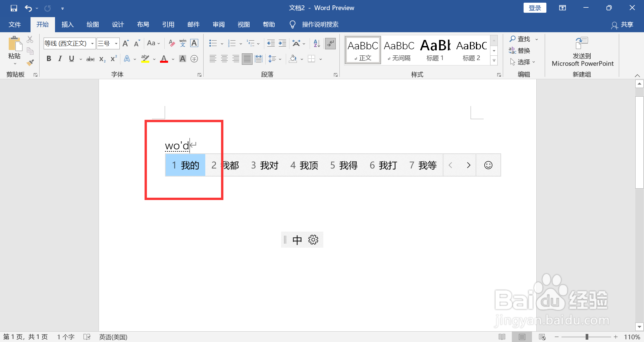Switch to the 视图 ribbon tab
644x342 pixels.
click(x=244, y=24)
